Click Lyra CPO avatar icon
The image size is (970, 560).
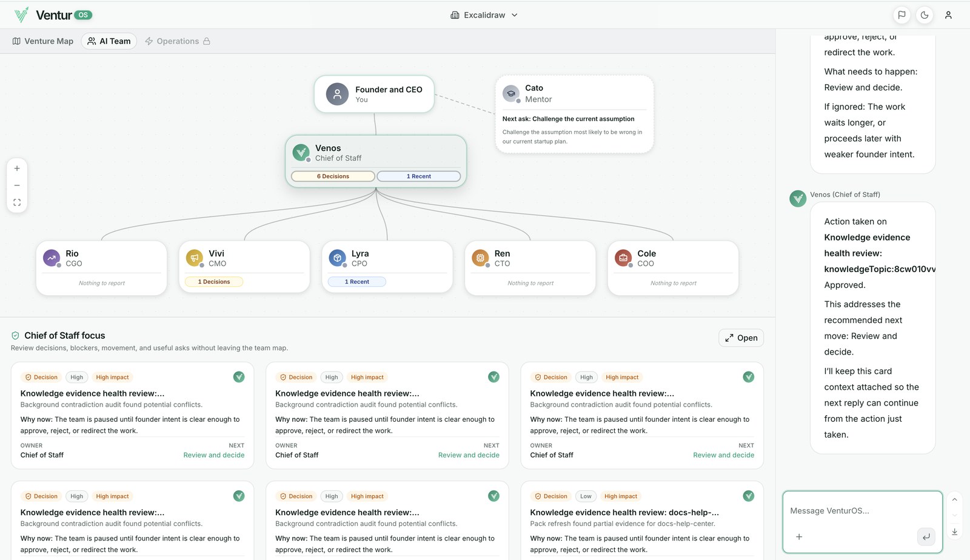(x=337, y=258)
